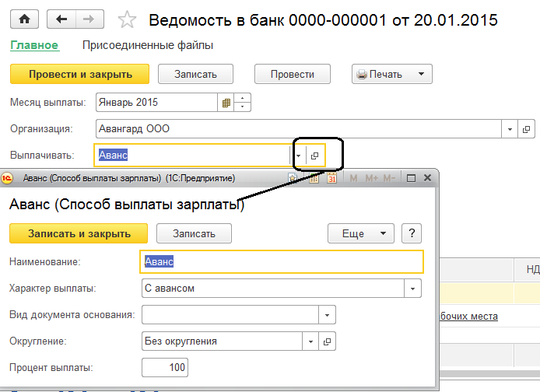The height and width of the screenshot is (392, 540).
Task: Navigate forward with the right arrow
Action: pos(89,19)
